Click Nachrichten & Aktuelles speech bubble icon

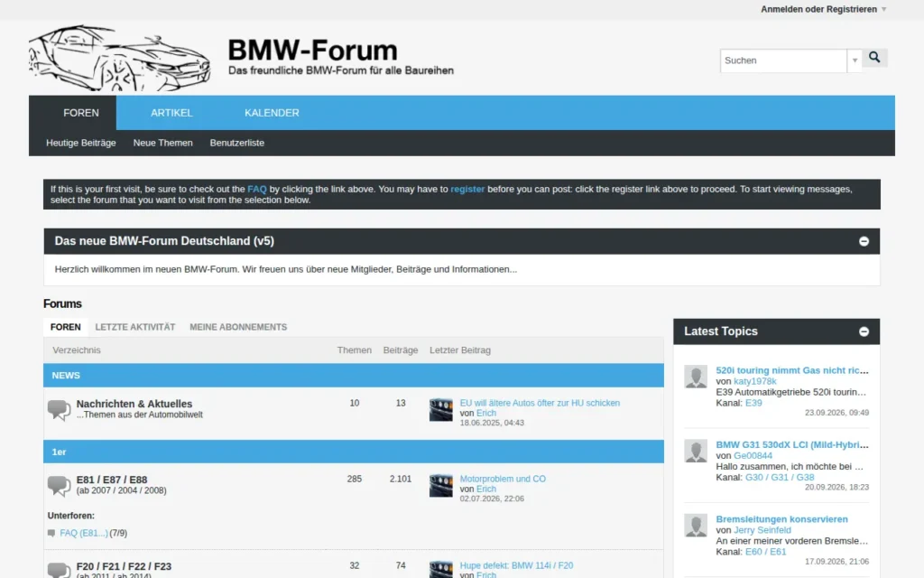(59, 410)
